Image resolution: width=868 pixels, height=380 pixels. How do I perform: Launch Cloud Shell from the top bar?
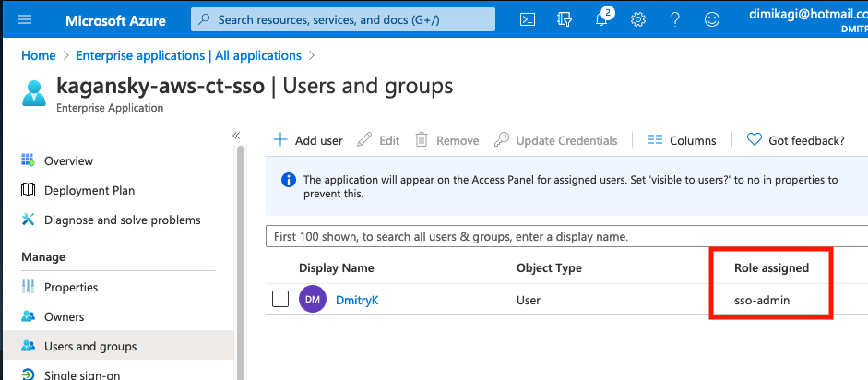[x=528, y=18]
